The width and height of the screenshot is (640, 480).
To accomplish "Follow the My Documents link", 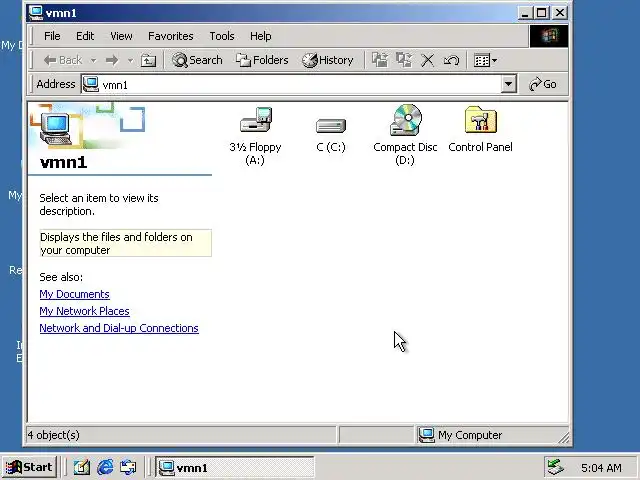I will 74,294.
